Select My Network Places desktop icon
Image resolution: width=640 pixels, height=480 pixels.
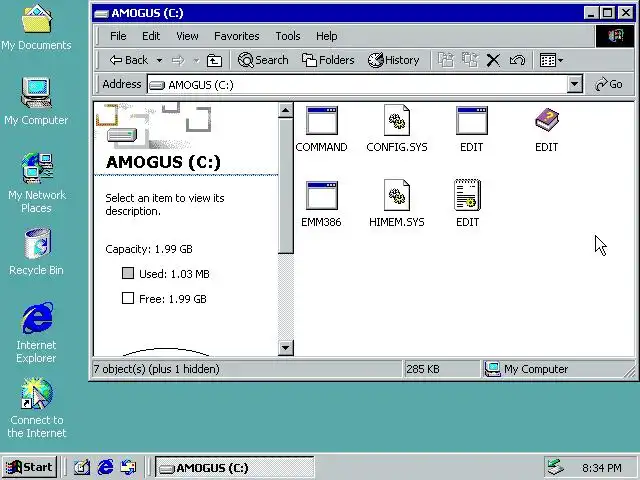tap(37, 182)
